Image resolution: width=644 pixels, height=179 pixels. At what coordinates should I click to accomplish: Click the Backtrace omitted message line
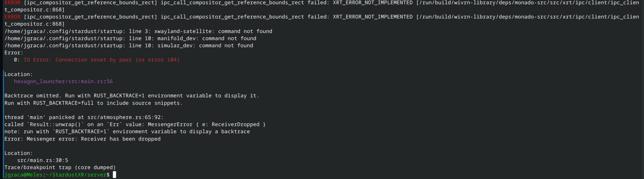132,96
